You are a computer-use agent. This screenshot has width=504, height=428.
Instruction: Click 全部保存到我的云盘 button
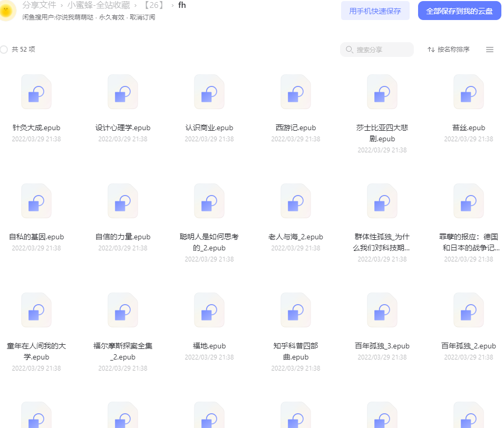coord(459,11)
